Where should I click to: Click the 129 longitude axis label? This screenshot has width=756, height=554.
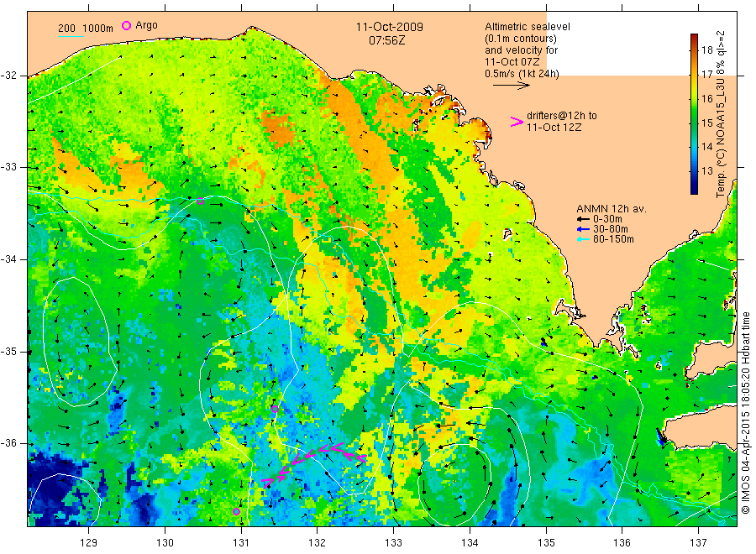(x=89, y=543)
